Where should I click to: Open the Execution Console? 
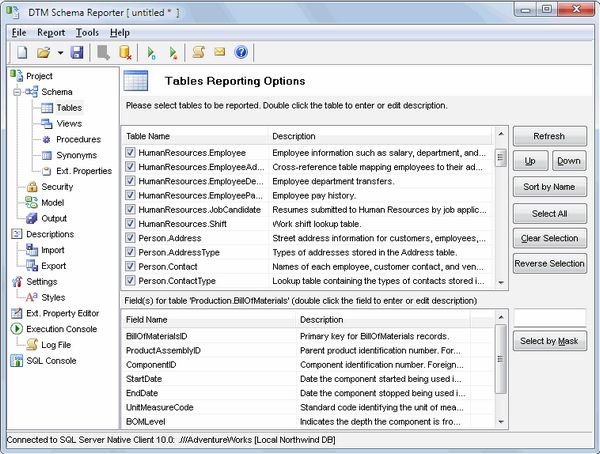point(61,329)
